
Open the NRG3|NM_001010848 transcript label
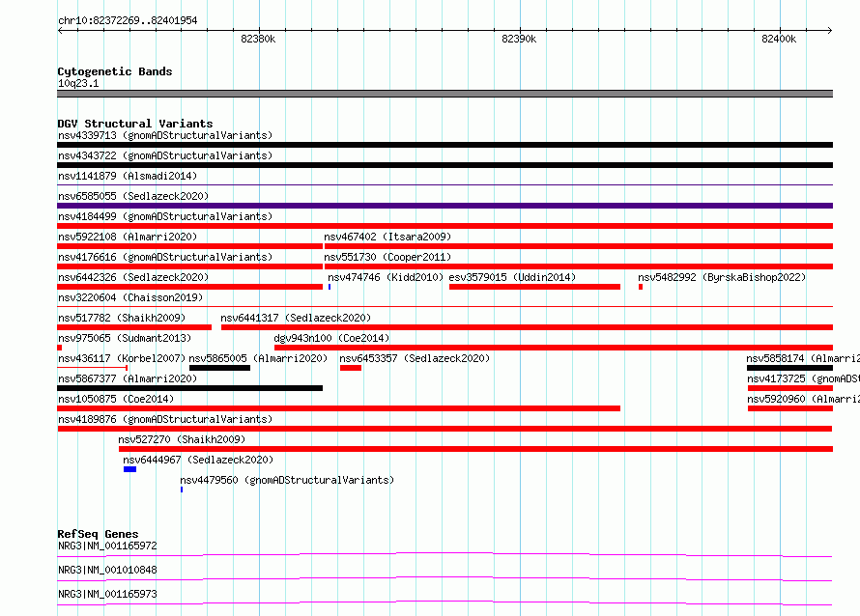pyautogui.click(x=107, y=570)
